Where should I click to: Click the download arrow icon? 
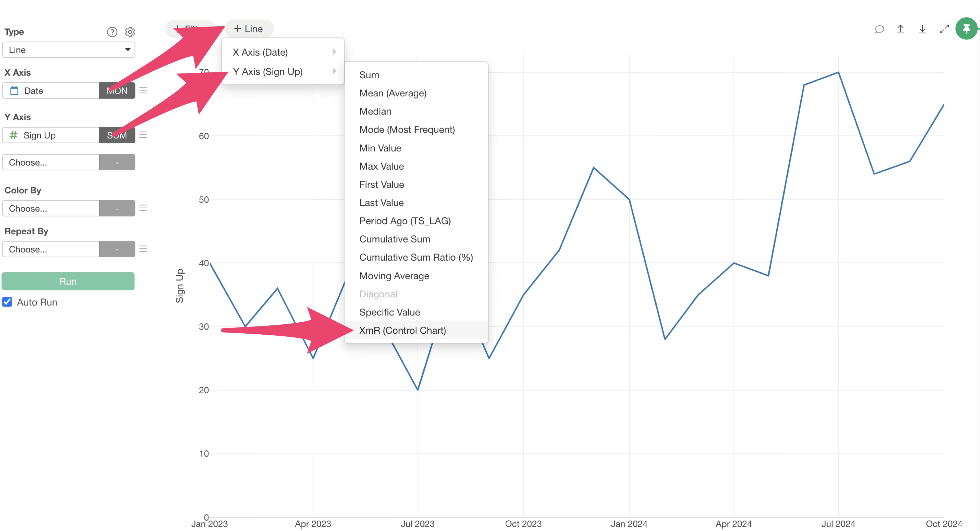(922, 29)
